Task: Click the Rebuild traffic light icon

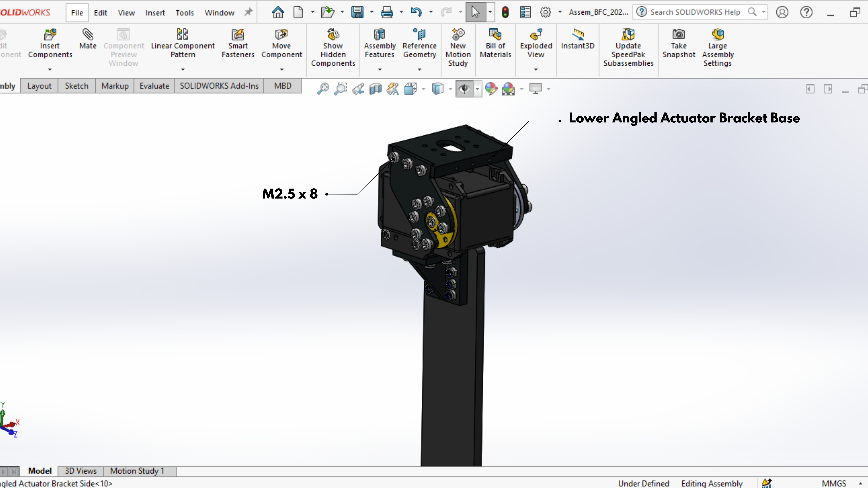Action: 505,12
